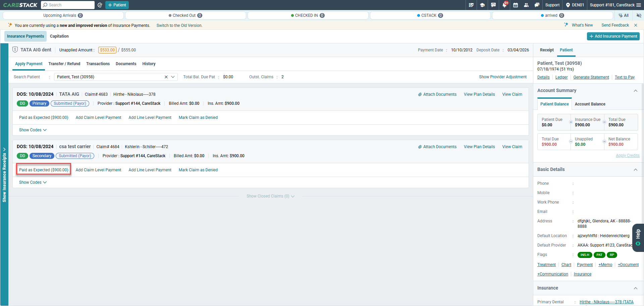Click Add Line Level Payment for claim 4684
The image size is (644, 306).
click(x=150, y=170)
